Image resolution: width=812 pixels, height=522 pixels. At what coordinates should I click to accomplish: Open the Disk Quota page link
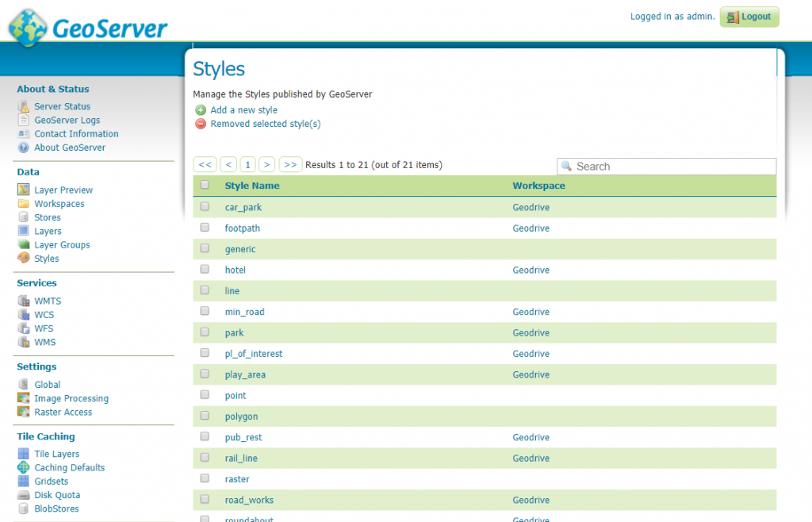point(57,495)
